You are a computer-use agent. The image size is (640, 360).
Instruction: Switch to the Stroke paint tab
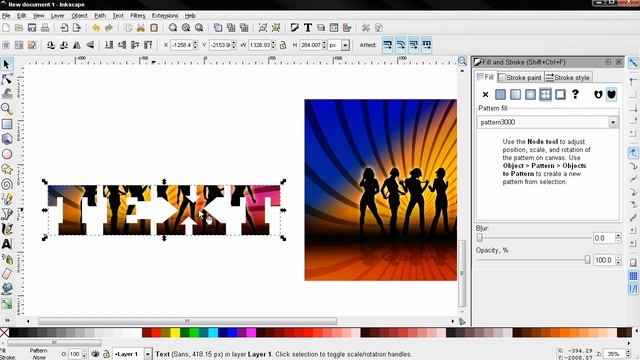520,77
